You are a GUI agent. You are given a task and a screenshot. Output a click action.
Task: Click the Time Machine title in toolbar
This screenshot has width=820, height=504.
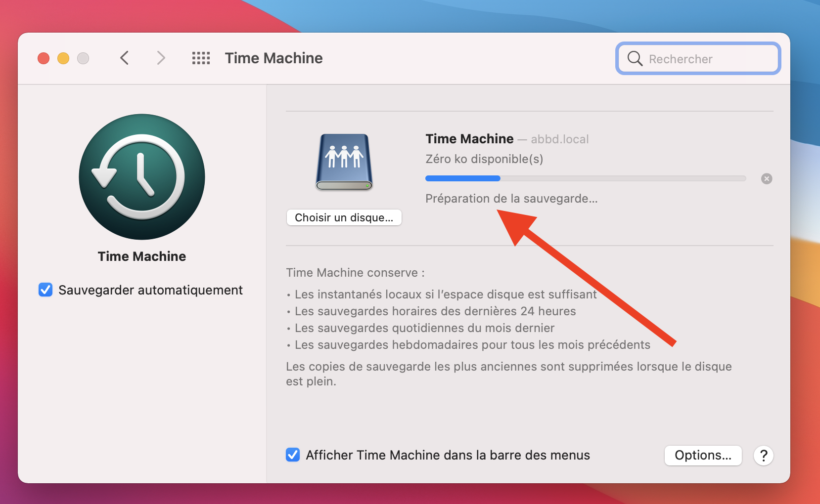coord(273,58)
